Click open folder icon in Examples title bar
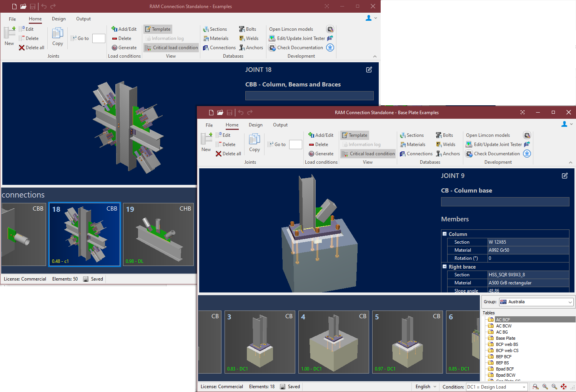 coord(23,7)
